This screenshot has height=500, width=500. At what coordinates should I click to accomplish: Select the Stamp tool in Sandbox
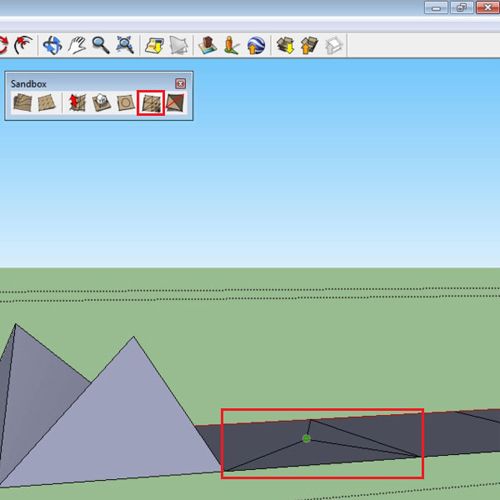101,102
